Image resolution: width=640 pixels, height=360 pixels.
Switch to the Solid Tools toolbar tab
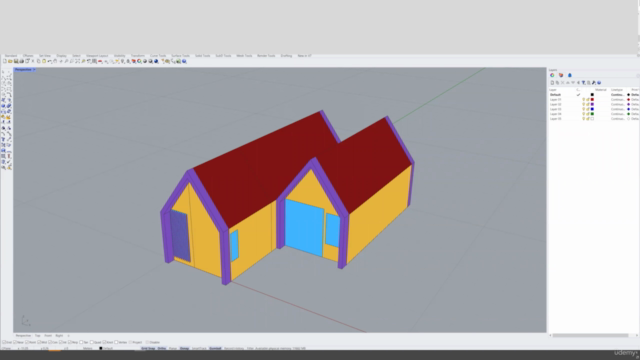(202, 56)
